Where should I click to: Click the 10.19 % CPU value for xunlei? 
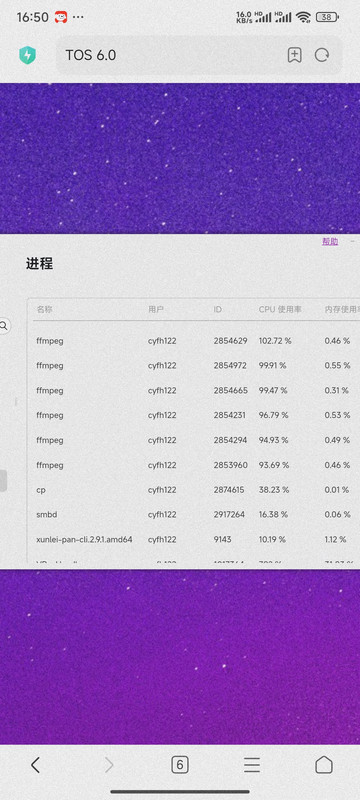(x=272, y=539)
